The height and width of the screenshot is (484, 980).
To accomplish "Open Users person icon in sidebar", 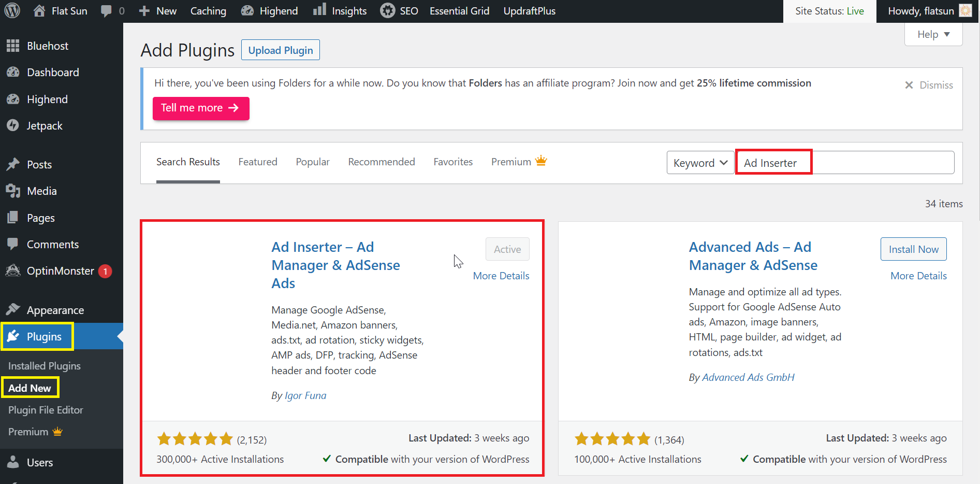I will point(13,462).
